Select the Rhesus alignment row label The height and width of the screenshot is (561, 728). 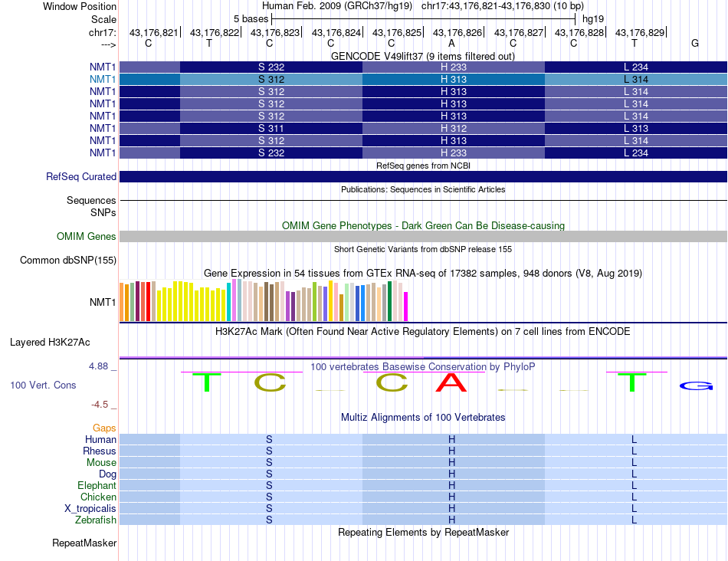click(x=100, y=451)
